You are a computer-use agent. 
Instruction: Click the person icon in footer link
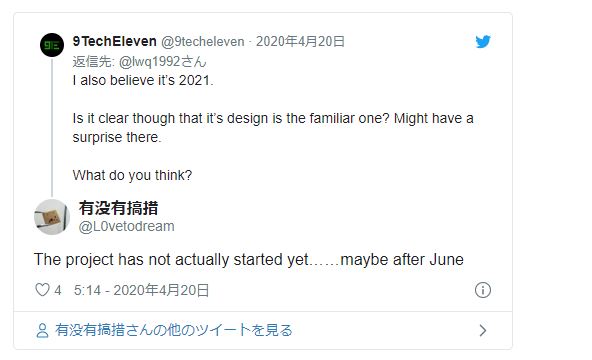coord(42,331)
